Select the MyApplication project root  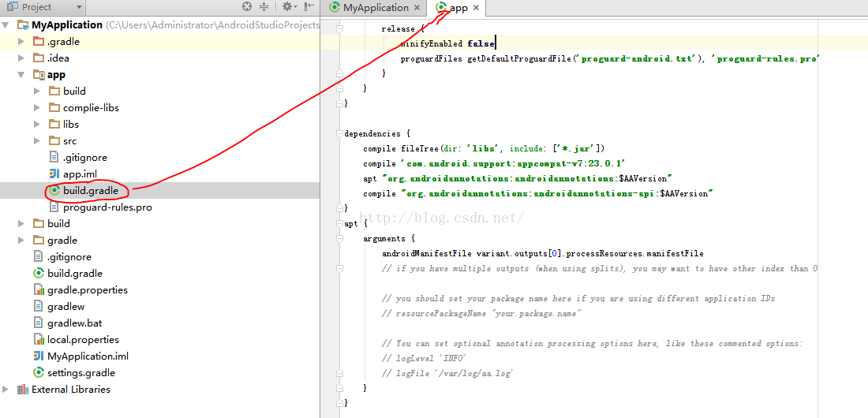coord(67,25)
